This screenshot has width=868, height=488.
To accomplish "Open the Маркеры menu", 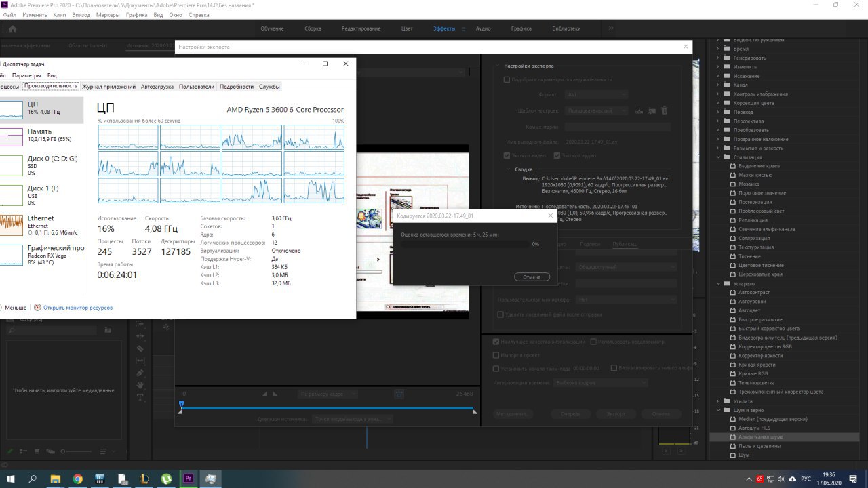I will click(x=108, y=14).
